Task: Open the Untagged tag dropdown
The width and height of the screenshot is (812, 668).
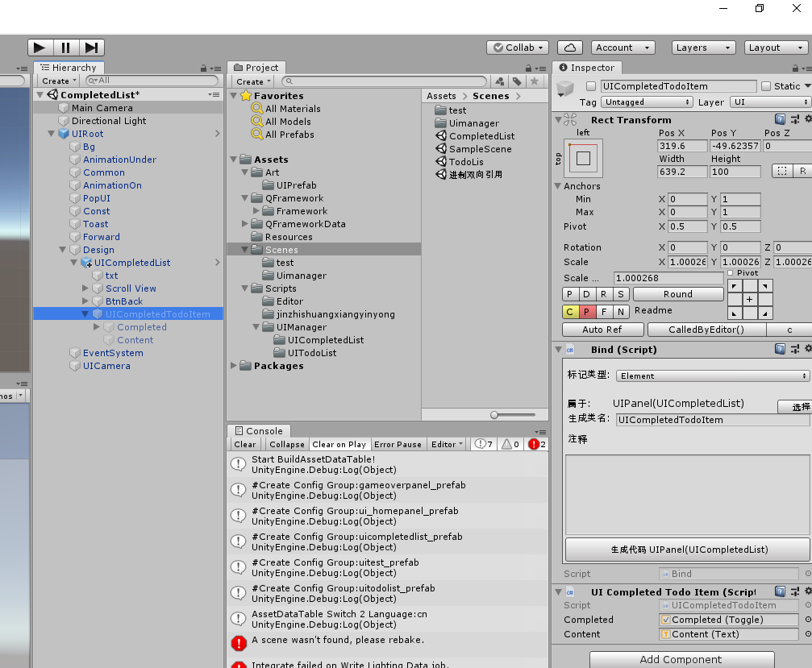Action: (x=646, y=102)
